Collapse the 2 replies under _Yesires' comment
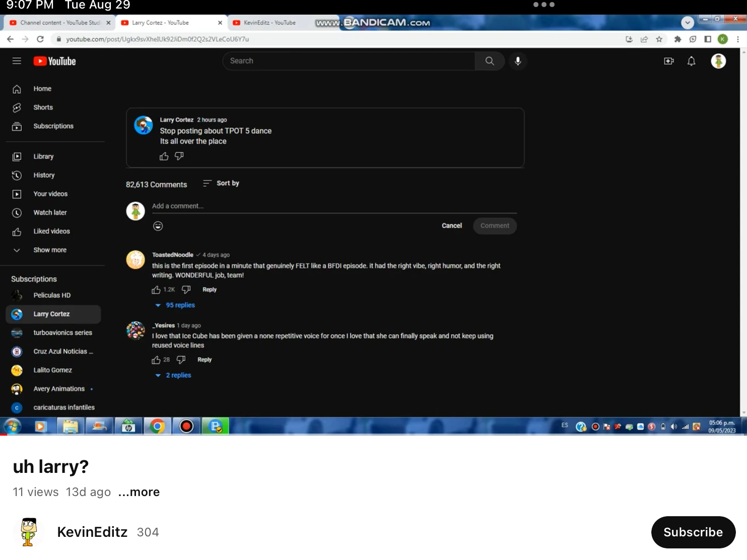 (x=173, y=375)
